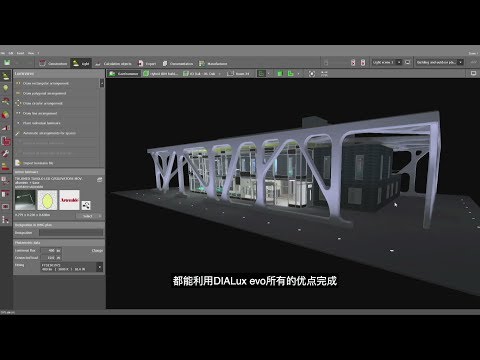This screenshot has width=480, height=360.
Task: Click the Connected load value field
Action: tap(51, 258)
